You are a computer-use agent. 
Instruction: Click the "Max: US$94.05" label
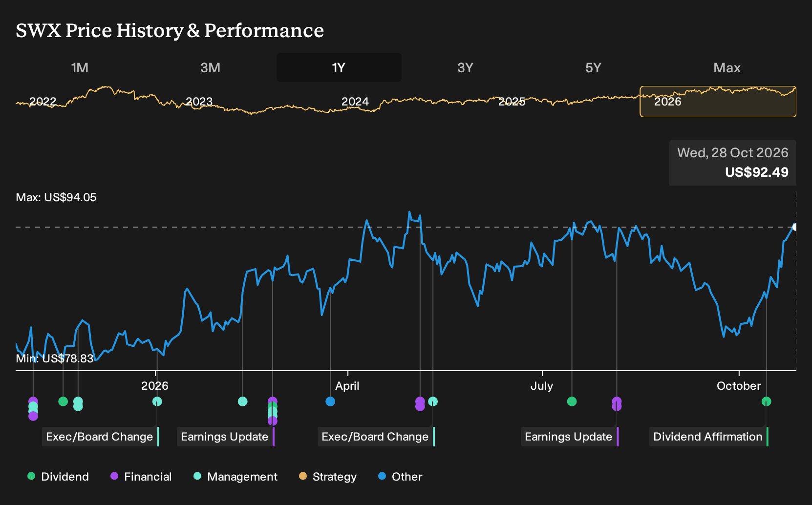click(56, 197)
